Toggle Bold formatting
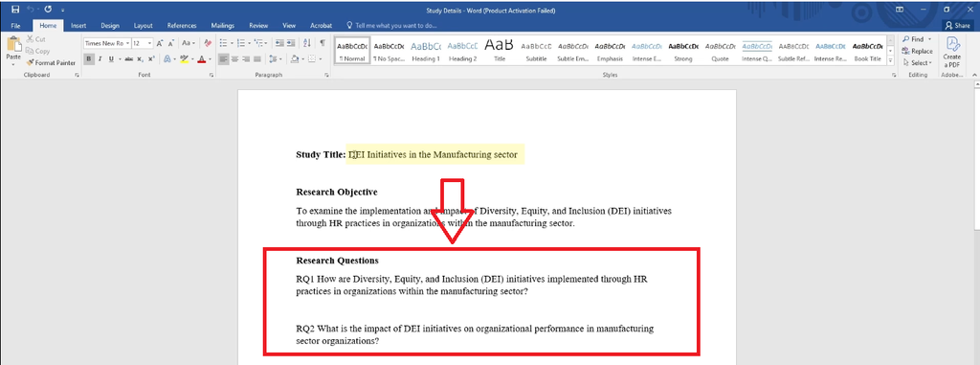Screen dimensions: 980x365 tap(89, 58)
